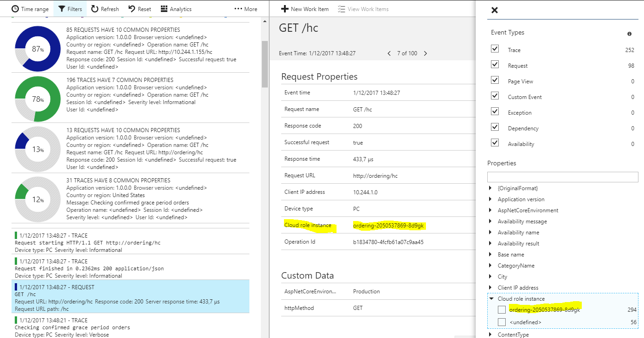Toggle the Exception event type checkbox
Image resolution: width=644 pixels, height=338 pixels.
pos(495,111)
